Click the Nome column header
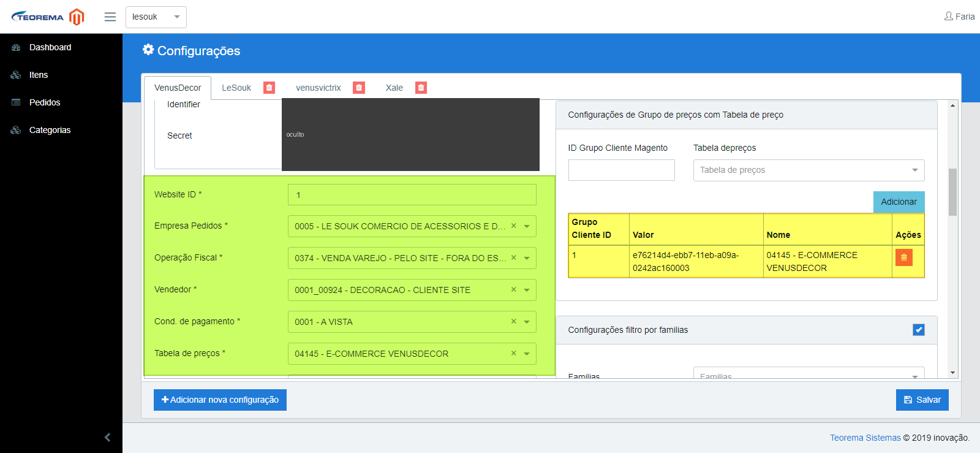The image size is (980, 453). point(827,229)
